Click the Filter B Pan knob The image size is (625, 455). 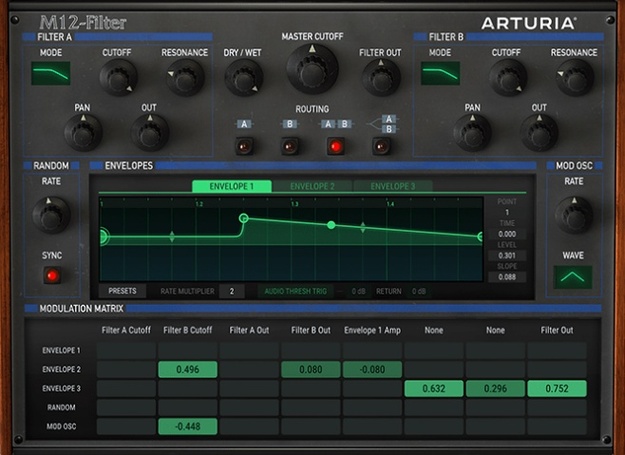(473, 133)
